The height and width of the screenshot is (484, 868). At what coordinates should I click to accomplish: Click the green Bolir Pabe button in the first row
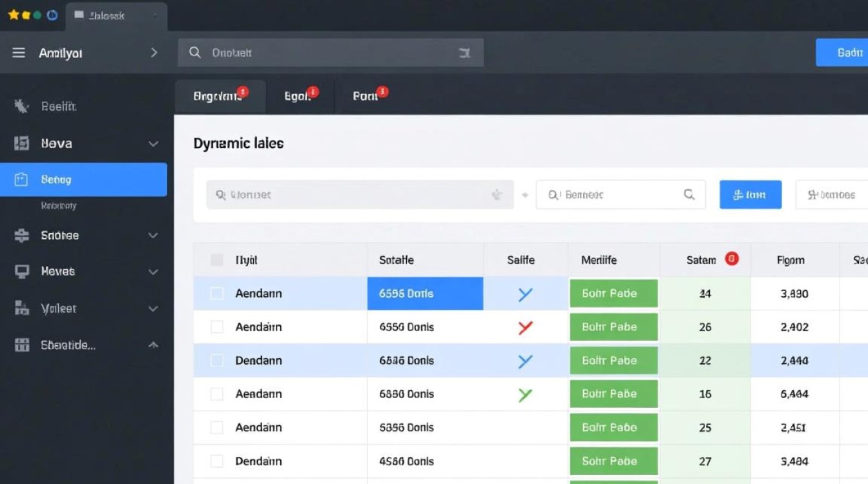coord(613,294)
